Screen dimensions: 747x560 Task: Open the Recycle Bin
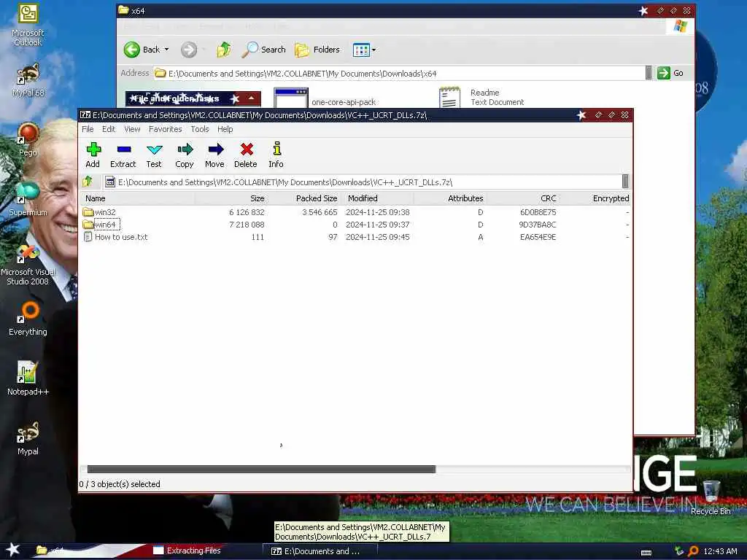click(711, 497)
